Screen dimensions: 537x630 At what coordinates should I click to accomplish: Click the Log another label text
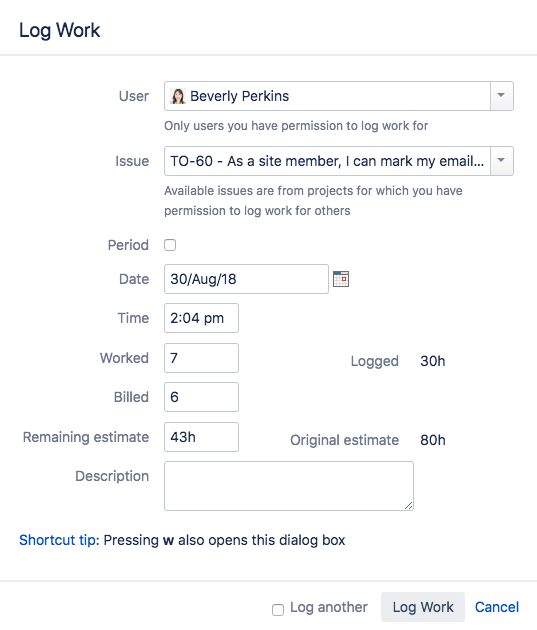click(329, 607)
